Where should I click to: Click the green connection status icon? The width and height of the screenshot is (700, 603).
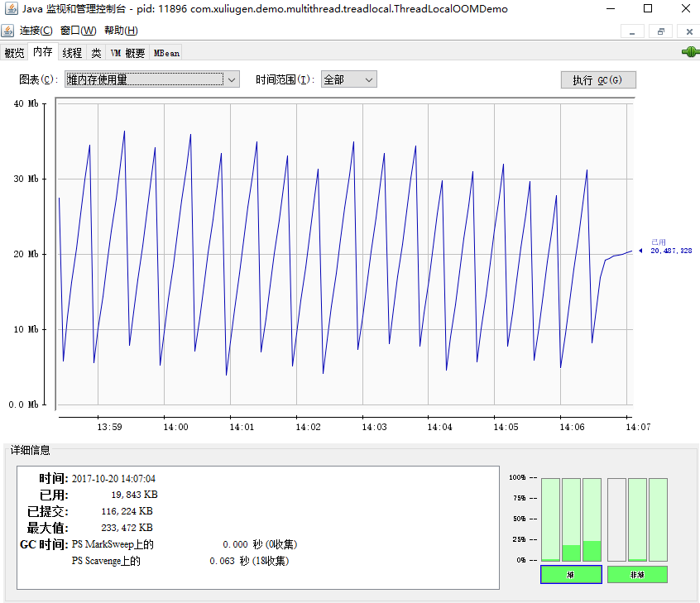(x=689, y=52)
